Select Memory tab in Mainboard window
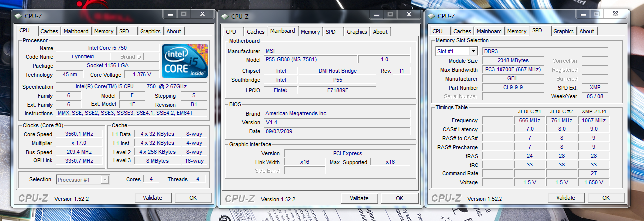The height and width of the screenshot is (221, 644). (x=310, y=32)
